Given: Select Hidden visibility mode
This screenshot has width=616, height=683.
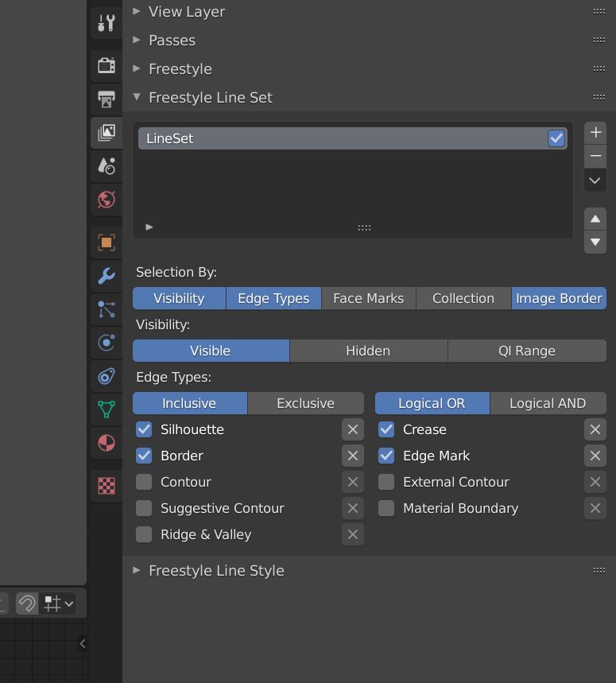Looking at the screenshot, I should 368,351.
